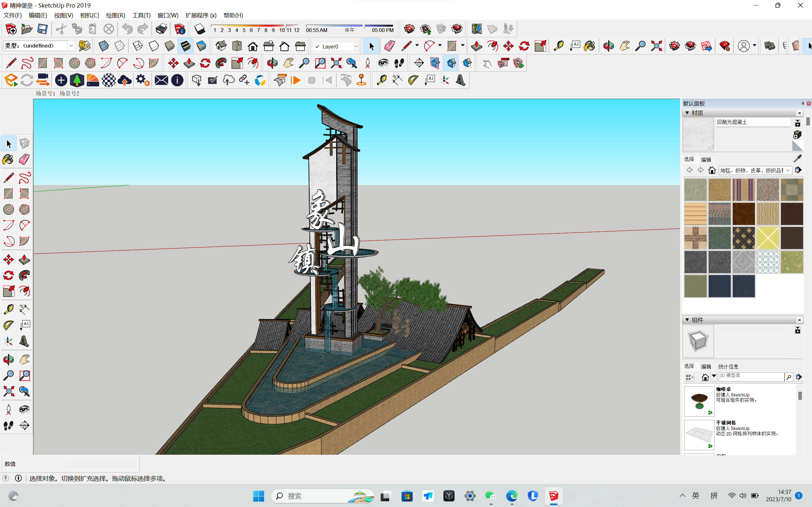
Task: Open the 相机(C) menu
Action: [89, 16]
